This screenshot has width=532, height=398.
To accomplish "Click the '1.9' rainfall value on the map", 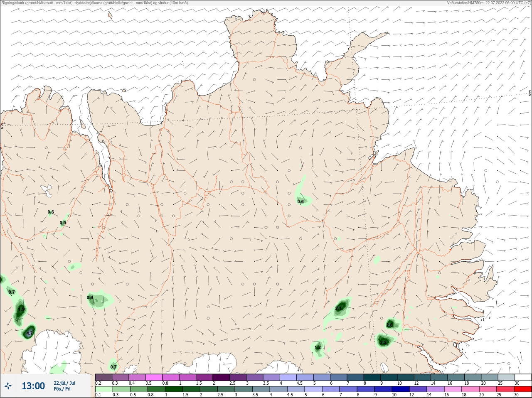I will click(x=21, y=310).
